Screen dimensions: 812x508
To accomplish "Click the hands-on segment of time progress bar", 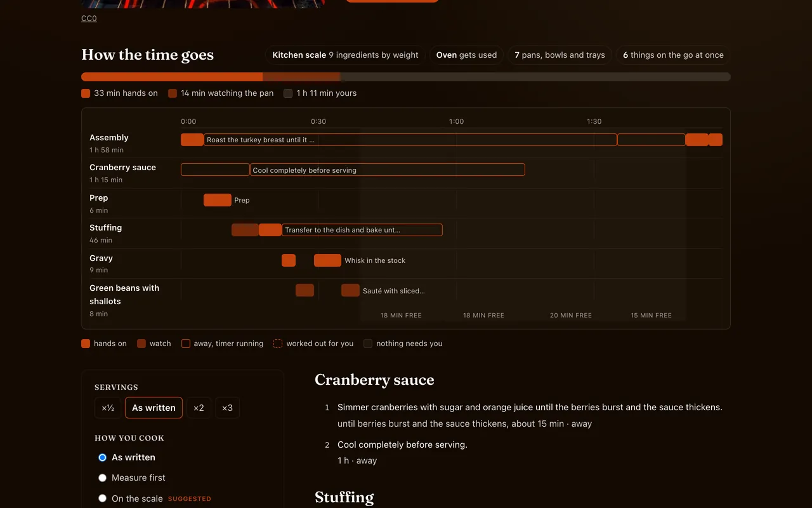I will click(x=172, y=77).
